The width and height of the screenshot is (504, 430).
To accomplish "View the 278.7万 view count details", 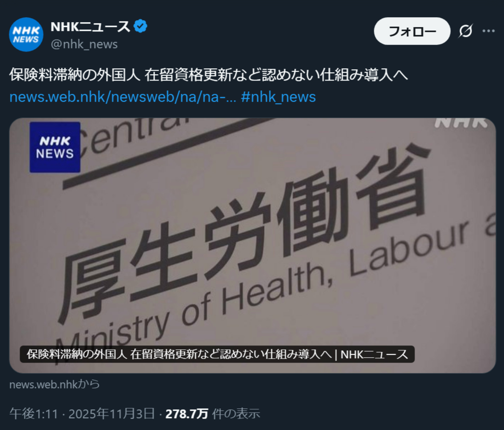I will coord(187,414).
